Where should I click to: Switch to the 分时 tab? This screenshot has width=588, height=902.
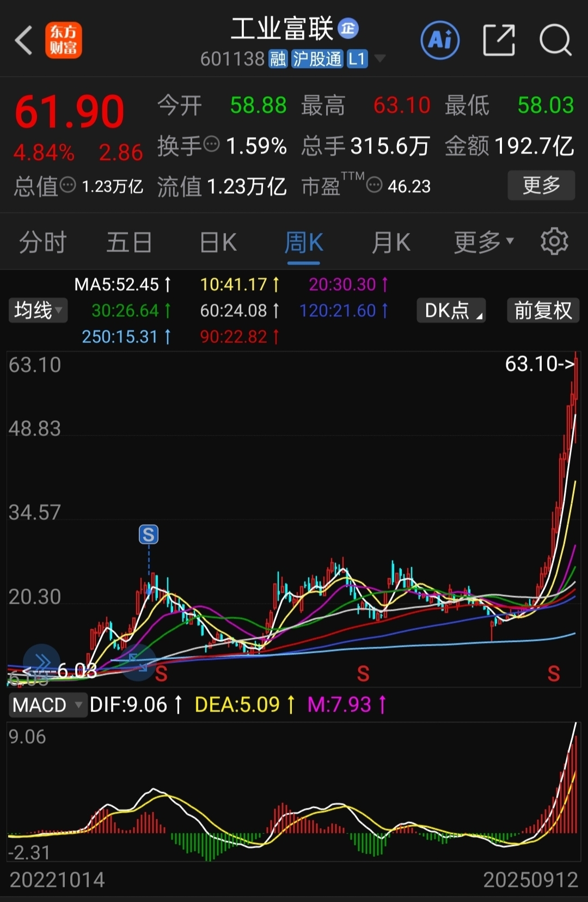click(42, 242)
